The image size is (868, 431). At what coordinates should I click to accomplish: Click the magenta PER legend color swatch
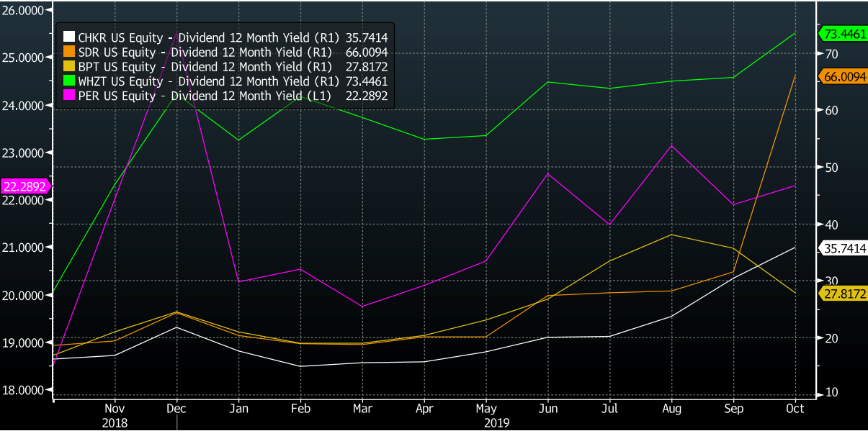click(68, 96)
